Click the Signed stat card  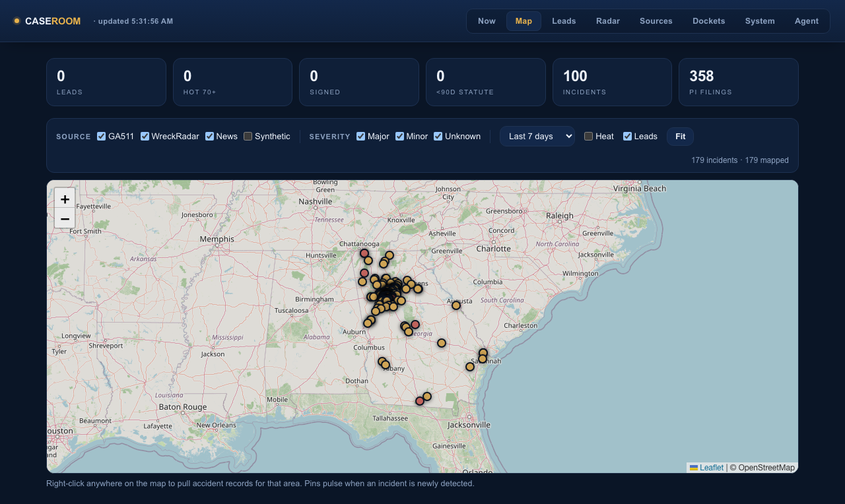click(359, 82)
